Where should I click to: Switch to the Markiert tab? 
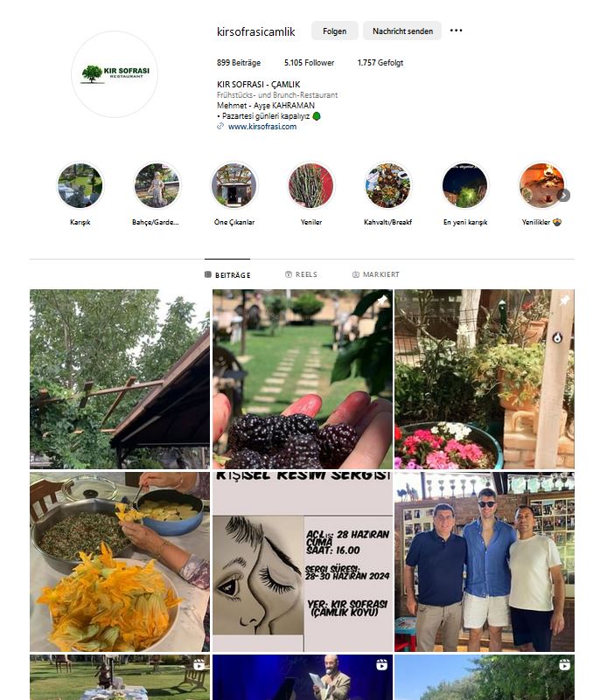pos(376,274)
